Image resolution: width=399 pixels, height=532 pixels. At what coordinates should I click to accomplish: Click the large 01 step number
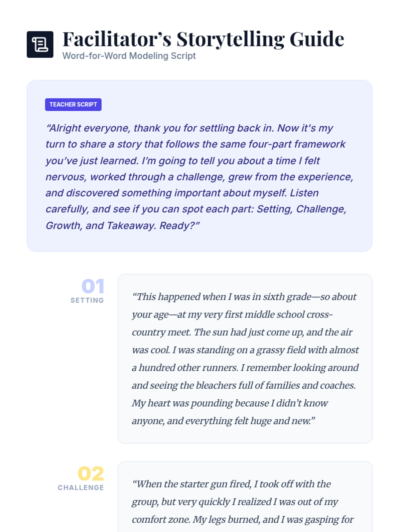tap(93, 286)
